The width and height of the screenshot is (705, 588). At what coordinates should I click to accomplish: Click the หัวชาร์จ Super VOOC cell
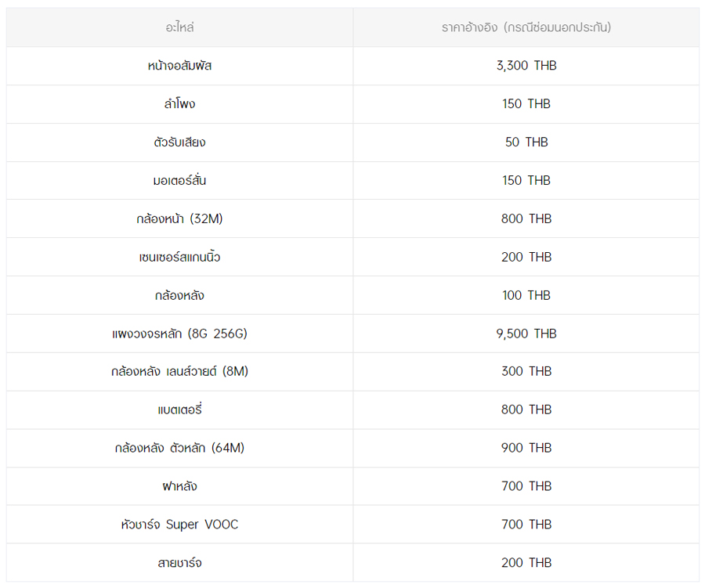tap(179, 524)
